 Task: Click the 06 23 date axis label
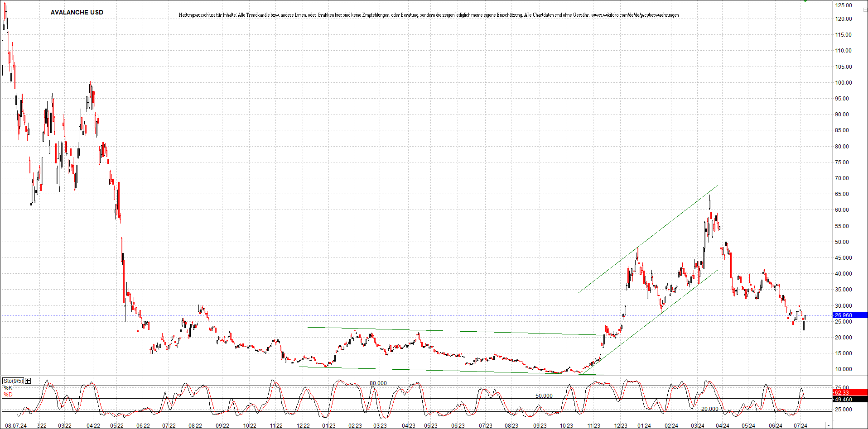458,426
